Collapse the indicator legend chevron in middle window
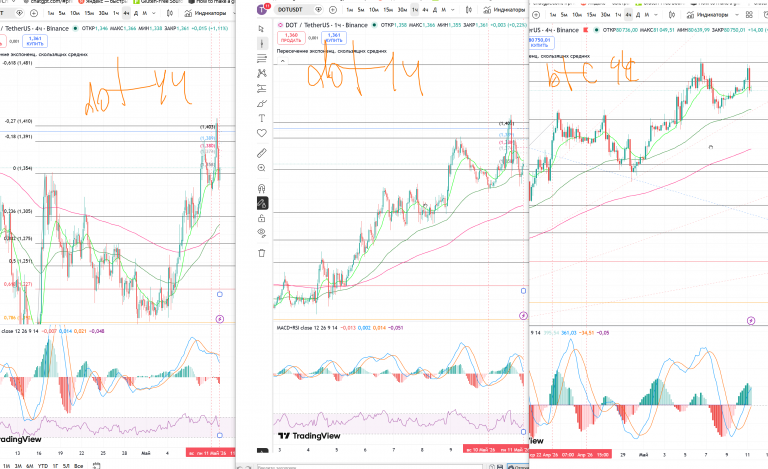The width and height of the screenshot is (768, 469). (x=282, y=61)
